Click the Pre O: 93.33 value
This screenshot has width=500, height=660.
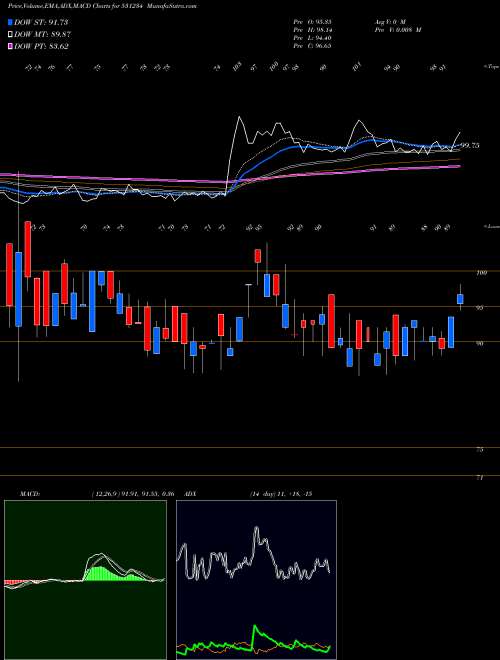312,22
